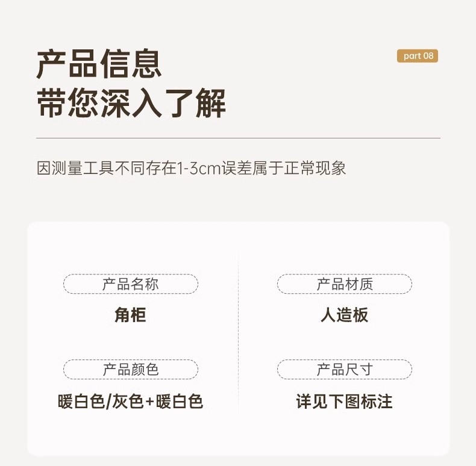Click the '产品名称' dashed label
This screenshot has height=466, width=476.
pos(131,284)
